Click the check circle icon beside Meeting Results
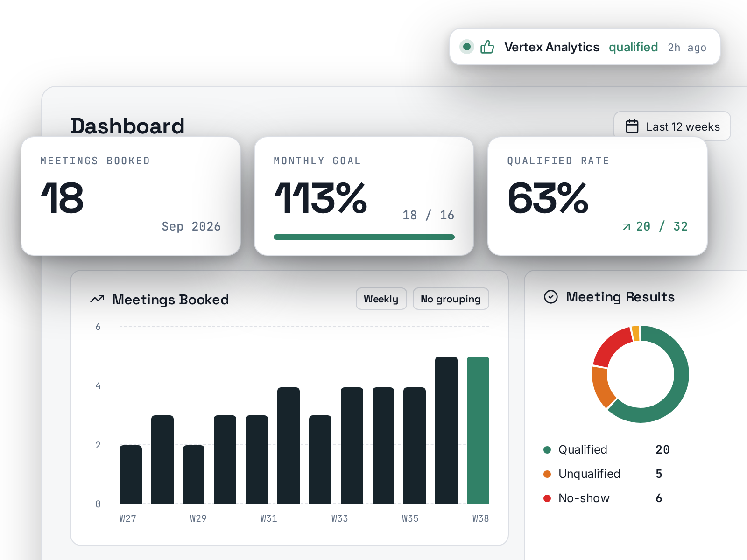The width and height of the screenshot is (747, 560). tap(551, 297)
